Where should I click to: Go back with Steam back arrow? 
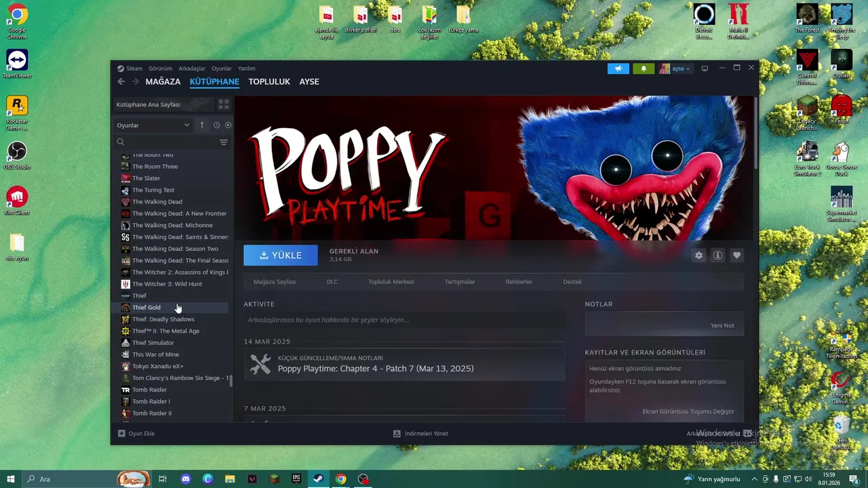coord(121,81)
